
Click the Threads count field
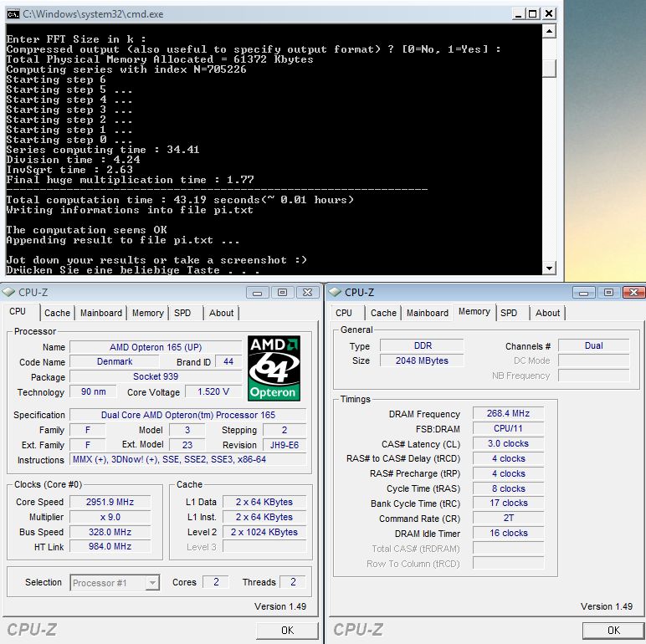coord(293,582)
